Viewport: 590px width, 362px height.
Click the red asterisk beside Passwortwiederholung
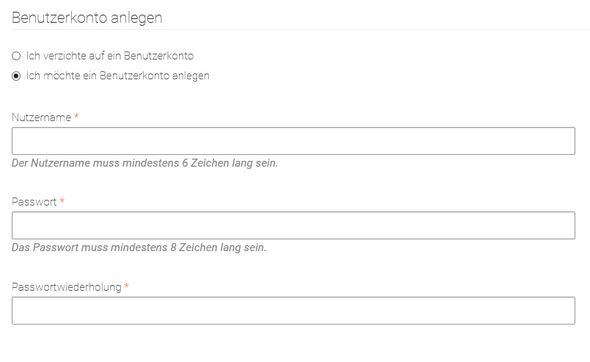(127, 286)
